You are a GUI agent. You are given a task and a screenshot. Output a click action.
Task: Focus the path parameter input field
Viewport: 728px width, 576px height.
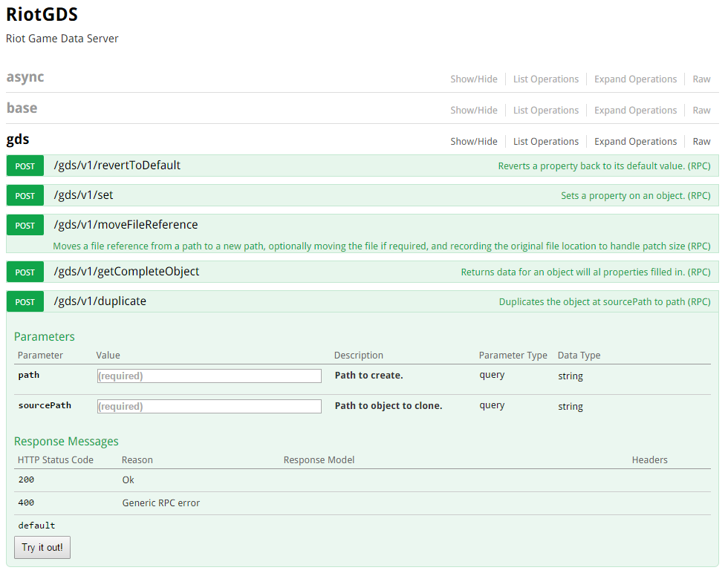(209, 376)
